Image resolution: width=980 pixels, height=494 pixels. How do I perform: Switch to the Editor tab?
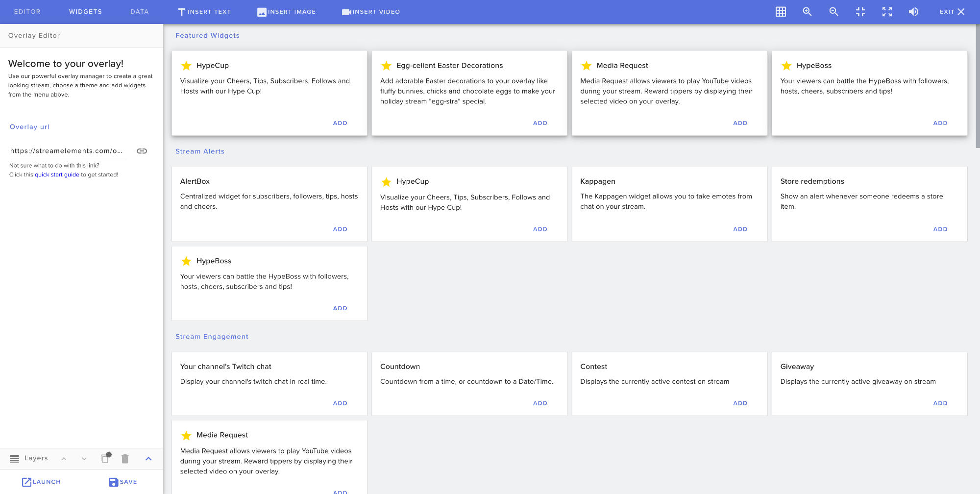[x=27, y=12]
